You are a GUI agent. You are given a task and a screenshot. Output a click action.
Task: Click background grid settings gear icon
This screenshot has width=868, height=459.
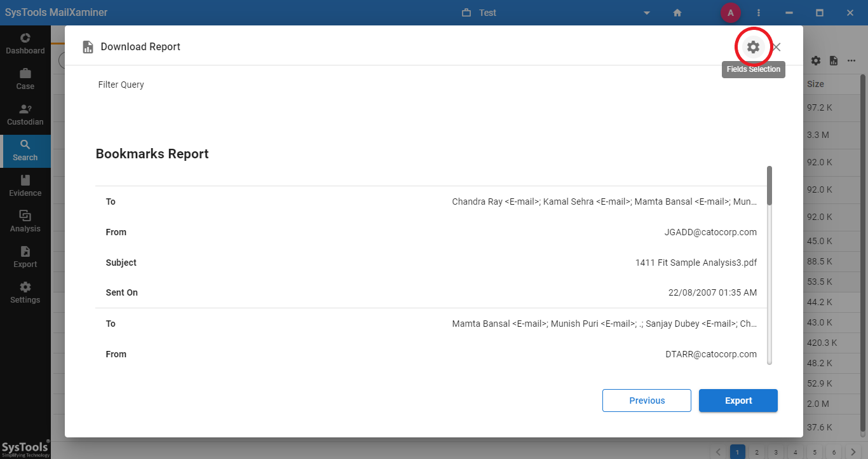click(816, 60)
